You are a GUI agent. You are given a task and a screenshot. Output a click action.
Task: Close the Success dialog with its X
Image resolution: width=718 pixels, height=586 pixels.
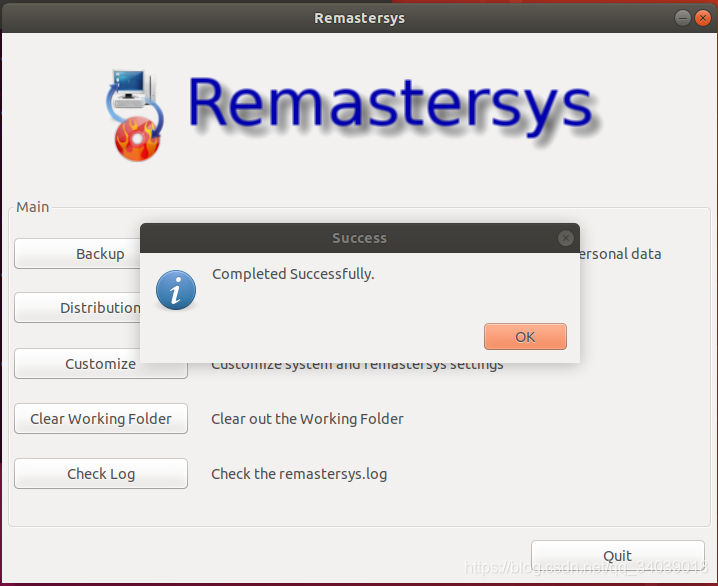pos(566,238)
